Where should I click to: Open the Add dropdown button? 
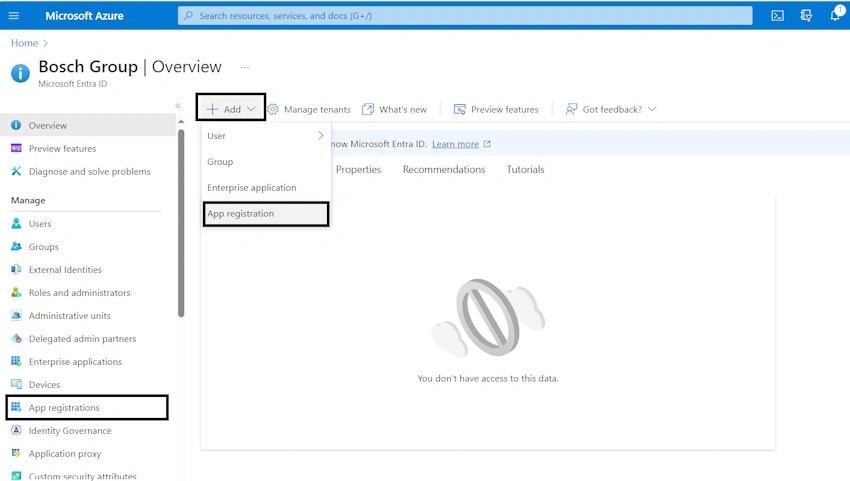click(230, 107)
